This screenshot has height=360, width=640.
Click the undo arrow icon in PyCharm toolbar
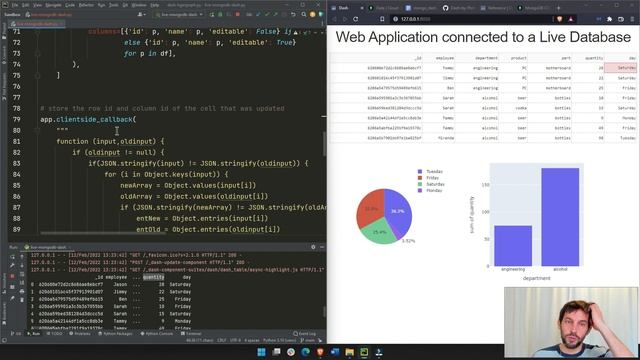click(x=293, y=14)
